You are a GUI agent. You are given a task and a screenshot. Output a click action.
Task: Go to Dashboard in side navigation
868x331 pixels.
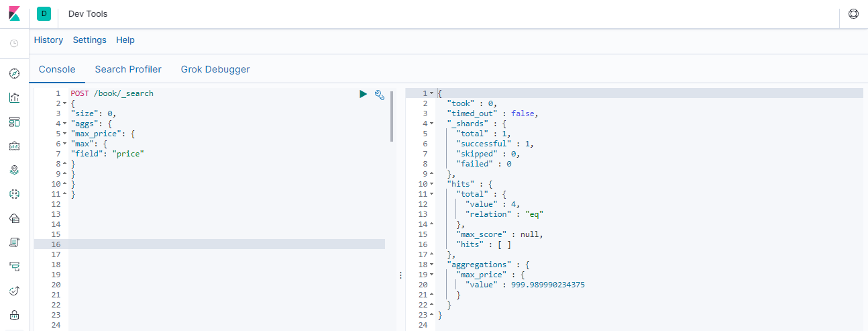click(14, 122)
